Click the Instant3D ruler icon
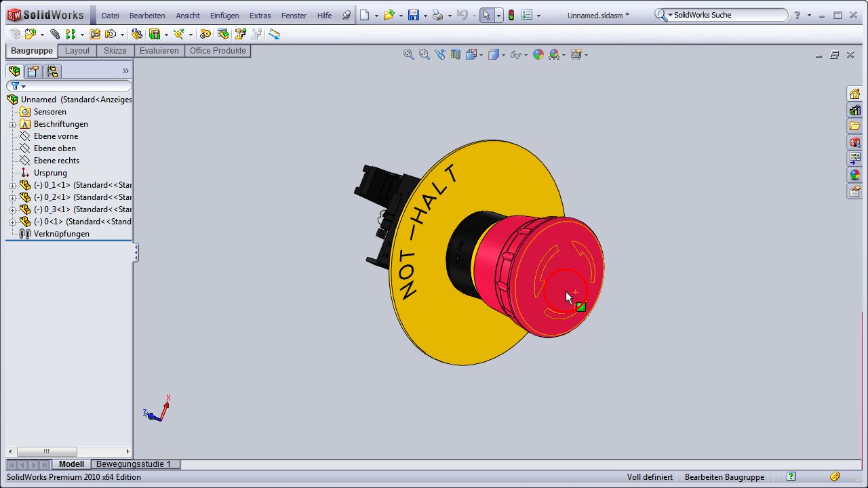This screenshot has width=868, height=488. click(x=274, y=34)
